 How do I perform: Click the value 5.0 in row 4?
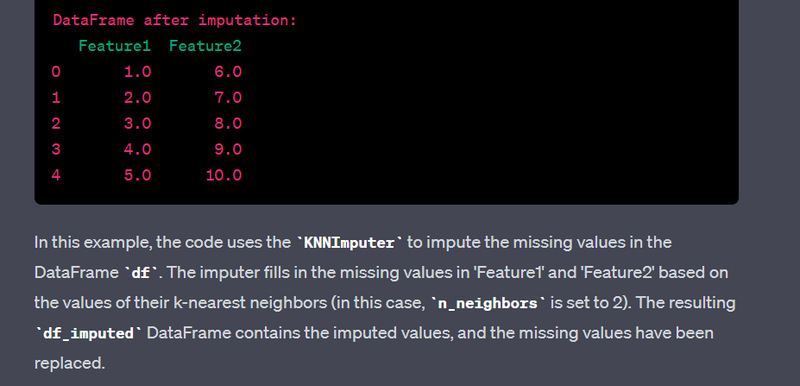[x=138, y=176]
